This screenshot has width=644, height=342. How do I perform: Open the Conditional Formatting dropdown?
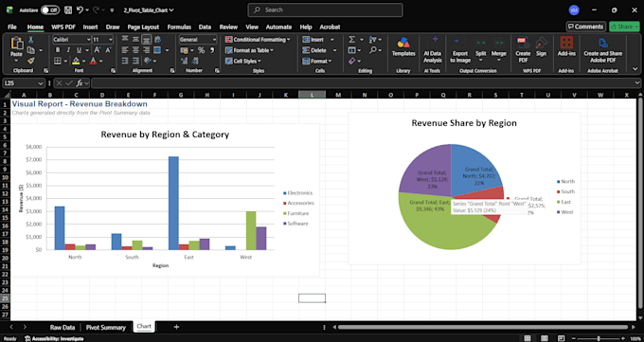point(258,40)
